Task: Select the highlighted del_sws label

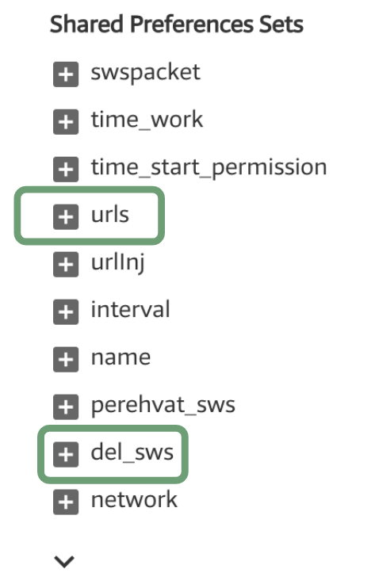Action: [132, 452]
